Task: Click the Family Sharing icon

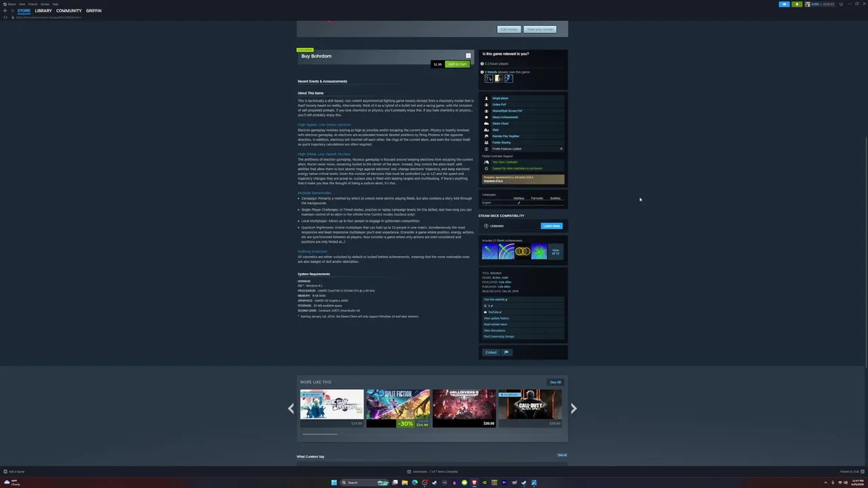Action: click(x=486, y=142)
